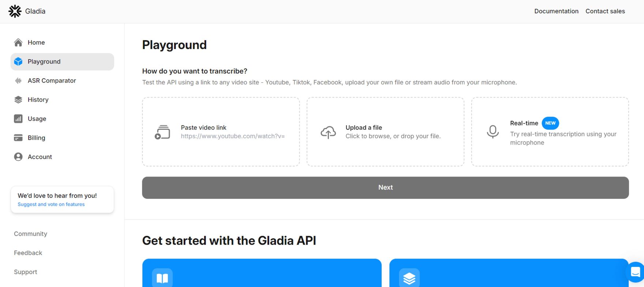This screenshot has height=287, width=644.
Task: Go to Community in sidebar
Action: (x=30, y=234)
